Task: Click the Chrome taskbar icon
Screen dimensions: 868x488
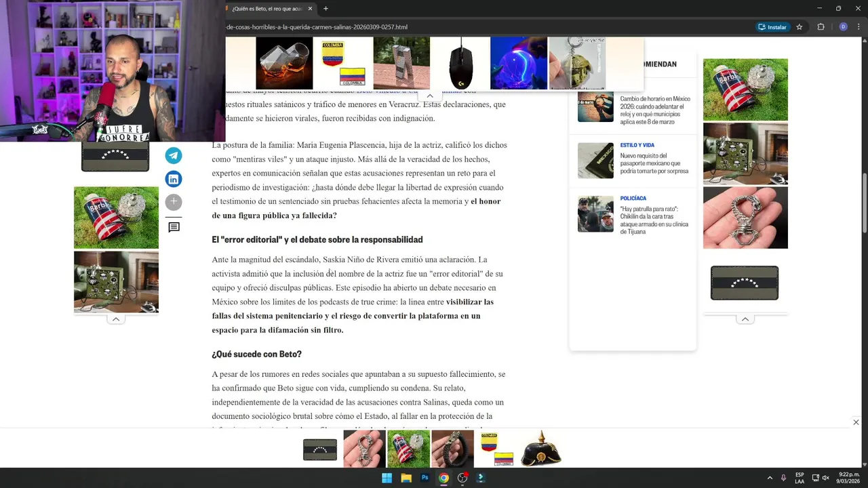Action: [x=443, y=478]
